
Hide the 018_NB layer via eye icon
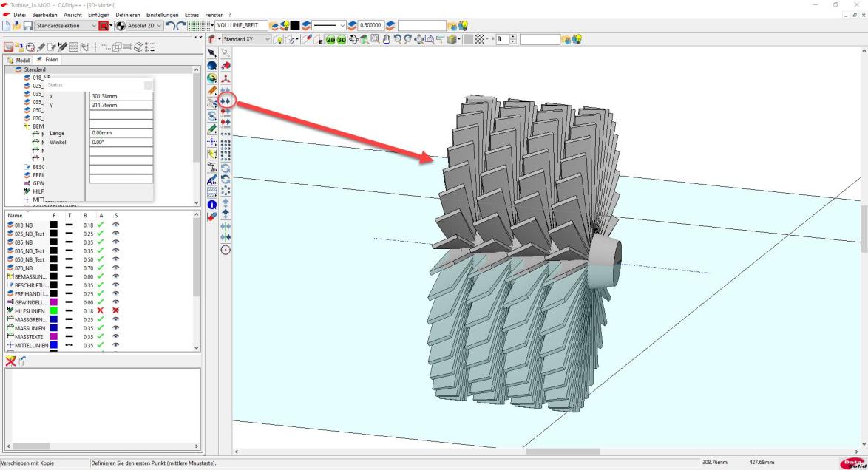click(x=115, y=225)
